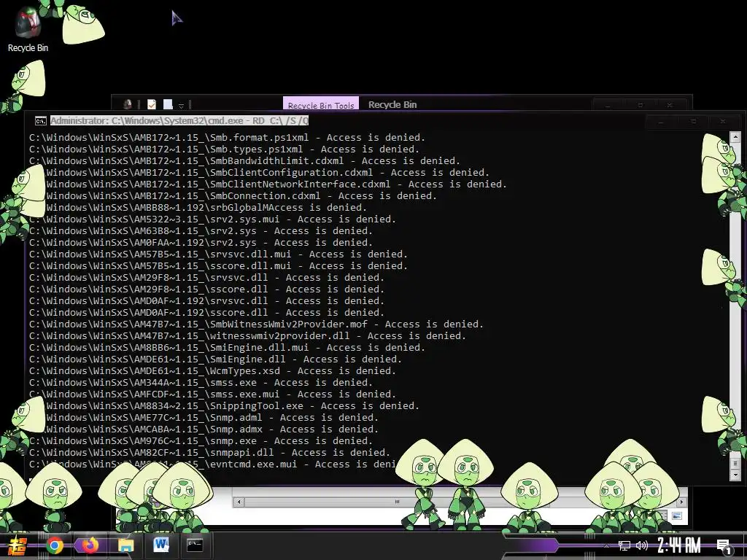Image resolution: width=747 pixels, height=560 pixels.
Task: Click the cmd window scrollbar thumb
Action: (x=735, y=463)
